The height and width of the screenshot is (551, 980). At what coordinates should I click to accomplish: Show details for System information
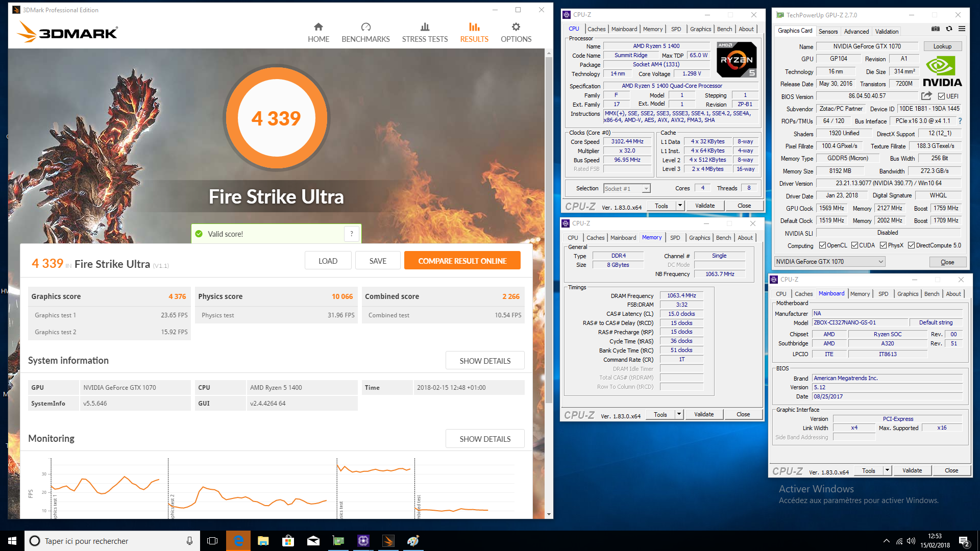click(x=485, y=361)
